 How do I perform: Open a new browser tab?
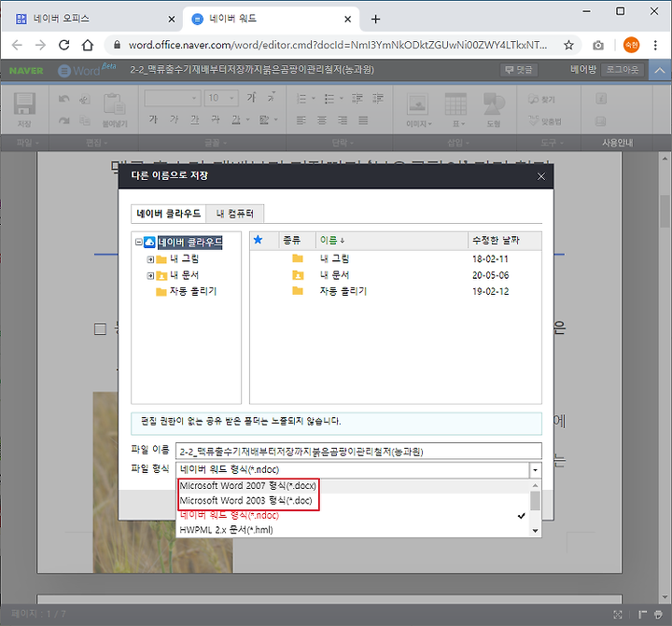tap(375, 20)
